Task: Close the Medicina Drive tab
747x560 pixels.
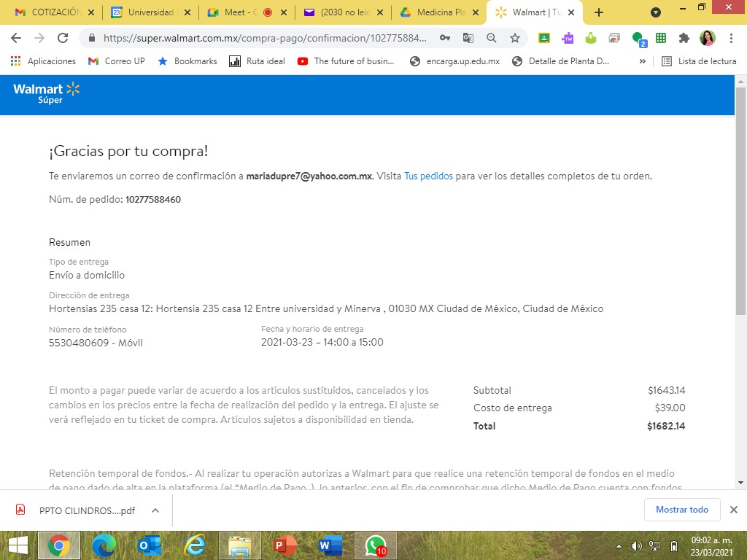Action: pos(476,12)
